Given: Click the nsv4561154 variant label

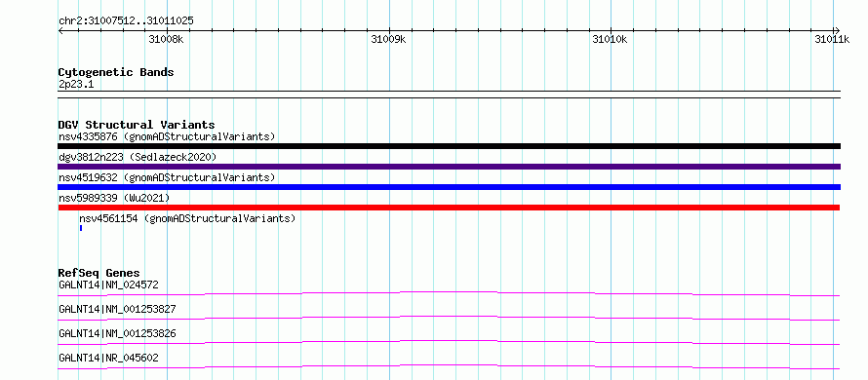Looking at the screenshot, I should [x=187, y=218].
